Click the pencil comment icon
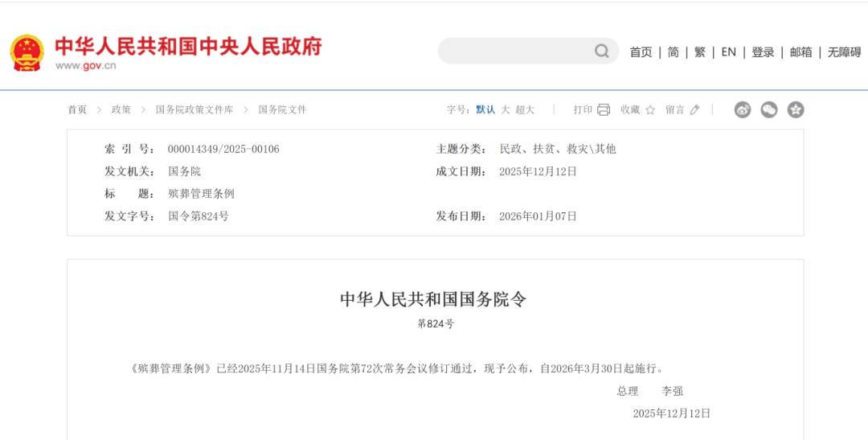This screenshot has width=868, height=440. click(695, 110)
